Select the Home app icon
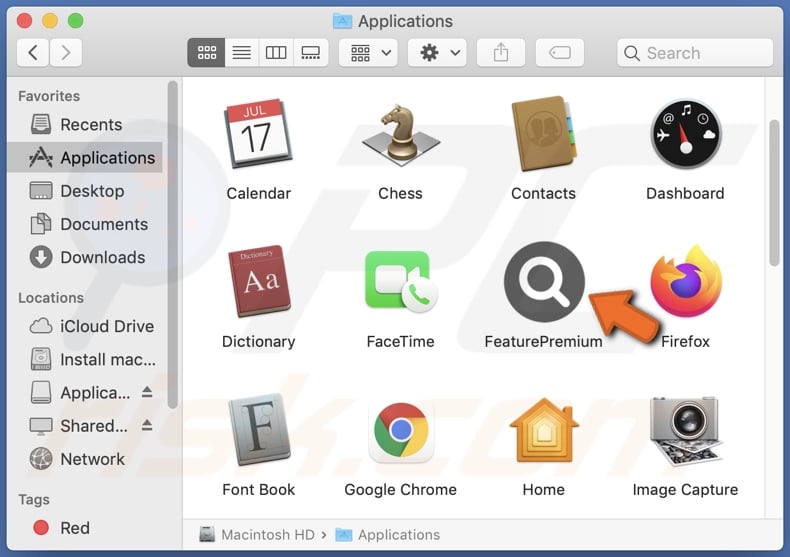The height and width of the screenshot is (557, 790). click(544, 429)
